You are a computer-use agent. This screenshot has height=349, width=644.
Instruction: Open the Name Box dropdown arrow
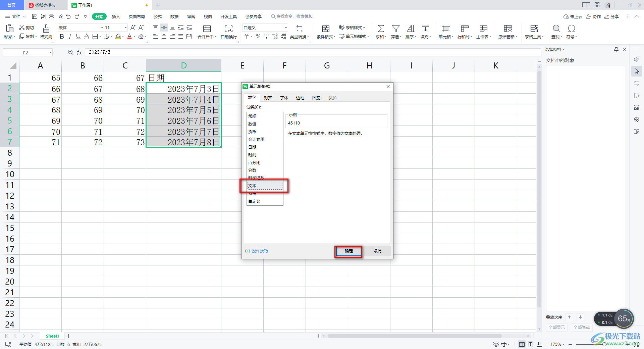pyautogui.click(x=51, y=52)
